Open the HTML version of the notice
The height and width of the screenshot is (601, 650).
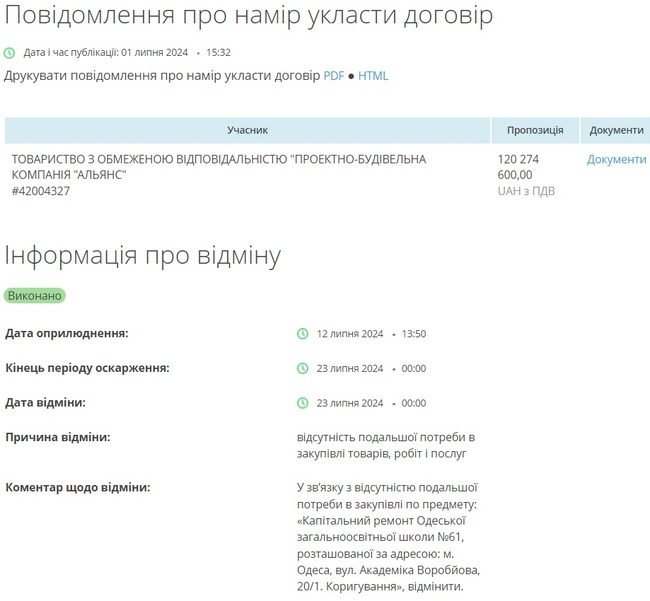(x=373, y=76)
